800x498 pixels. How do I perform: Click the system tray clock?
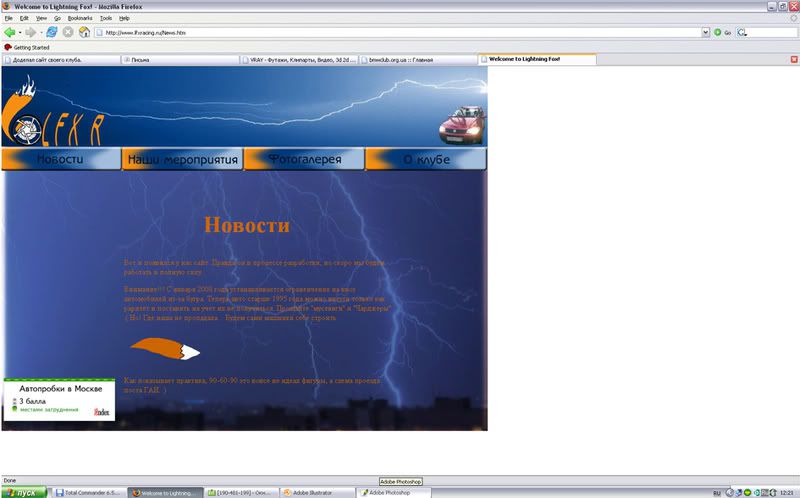tap(787, 493)
